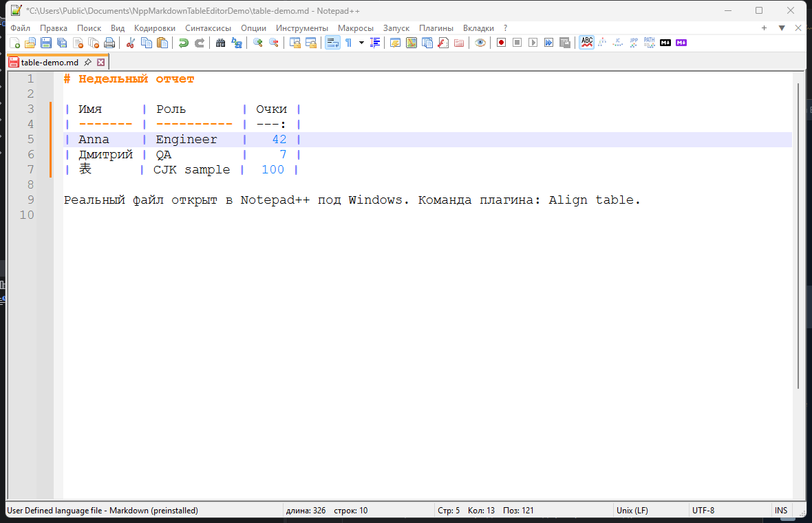Open the Document Map icon
Image resolution: width=812 pixels, height=523 pixels.
pyautogui.click(x=412, y=43)
